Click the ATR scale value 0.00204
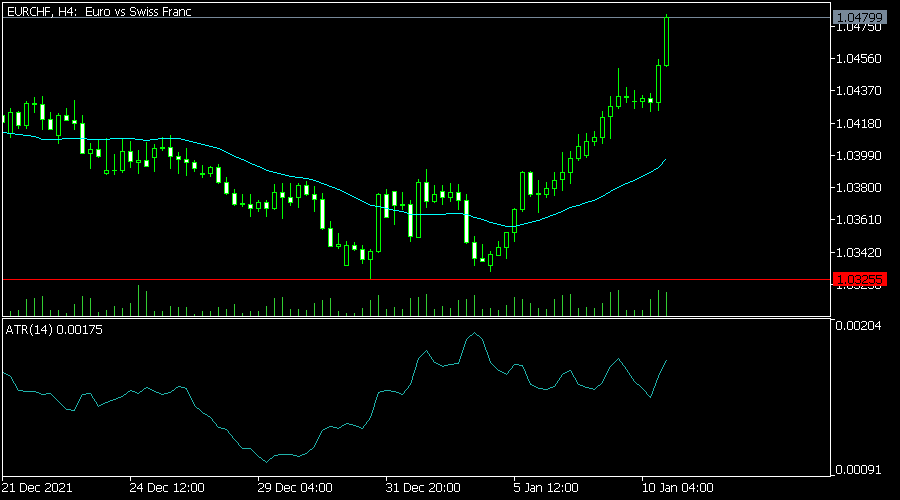 coord(859,326)
